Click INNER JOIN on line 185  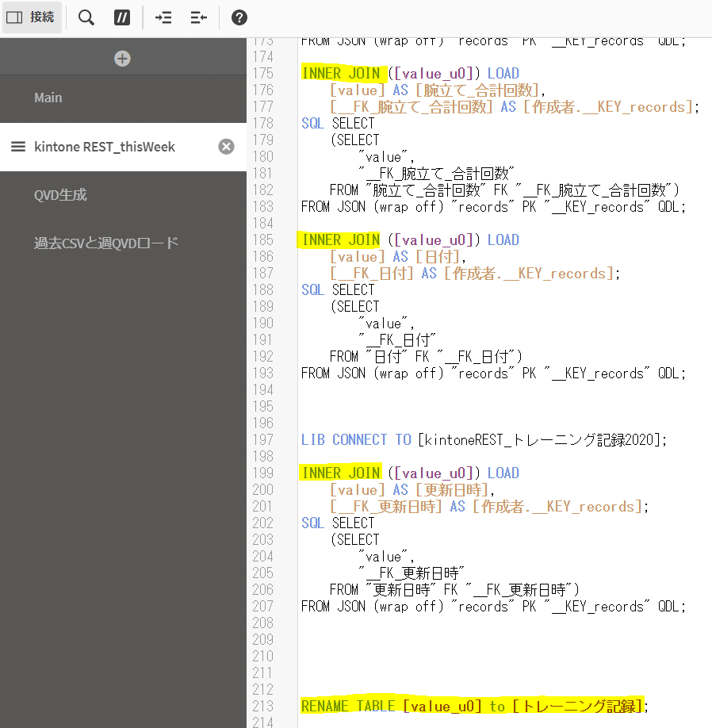[341, 240]
